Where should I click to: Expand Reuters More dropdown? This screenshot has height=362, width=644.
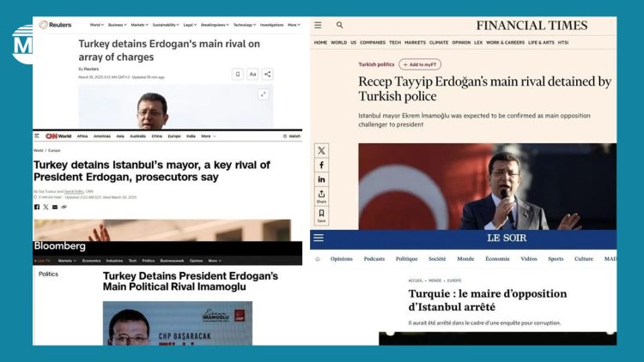coord(294,25)
